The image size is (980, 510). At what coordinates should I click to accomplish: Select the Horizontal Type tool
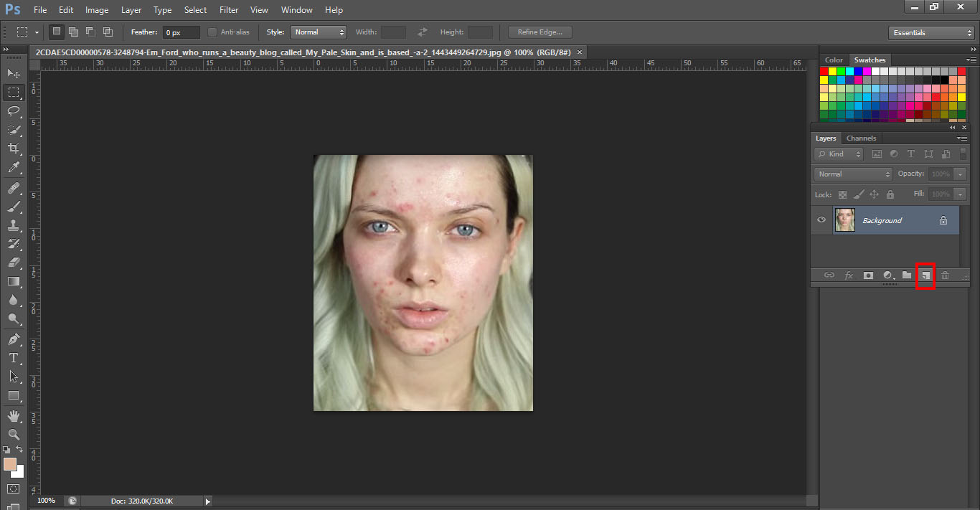(x=14, y=357)
